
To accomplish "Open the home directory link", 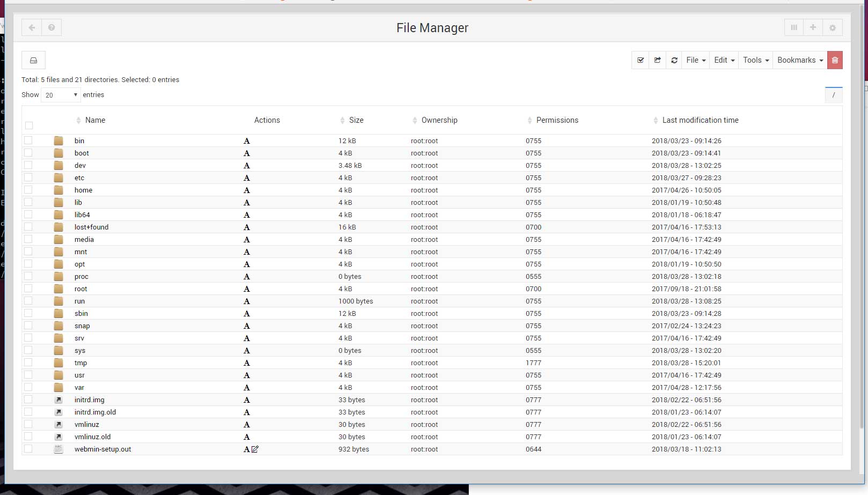I will click(x=83, y=190).
